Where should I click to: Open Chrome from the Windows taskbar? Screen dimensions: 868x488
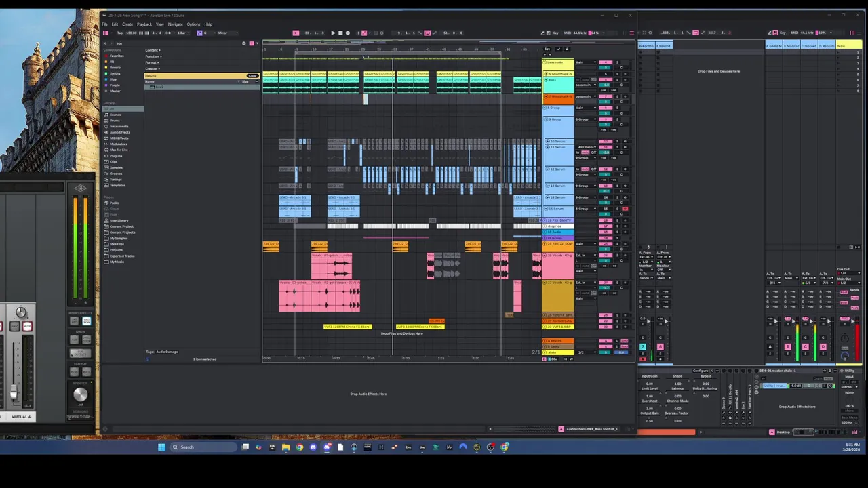299,447
